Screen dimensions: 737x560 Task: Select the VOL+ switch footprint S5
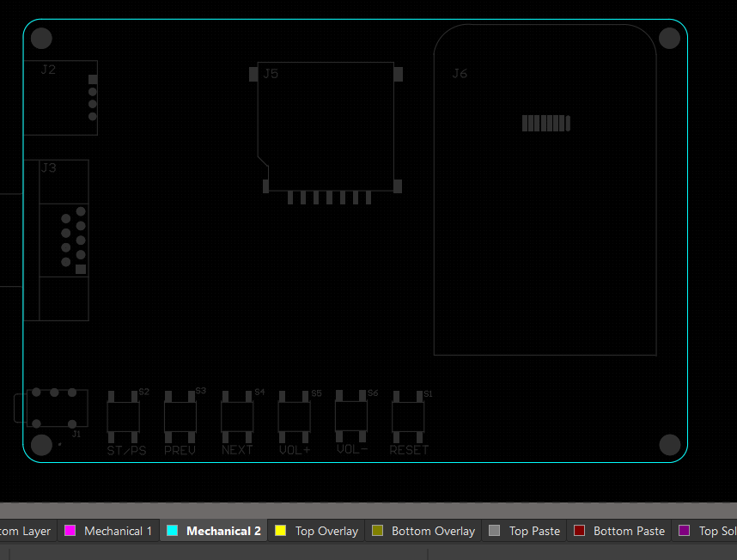[295, 417]
